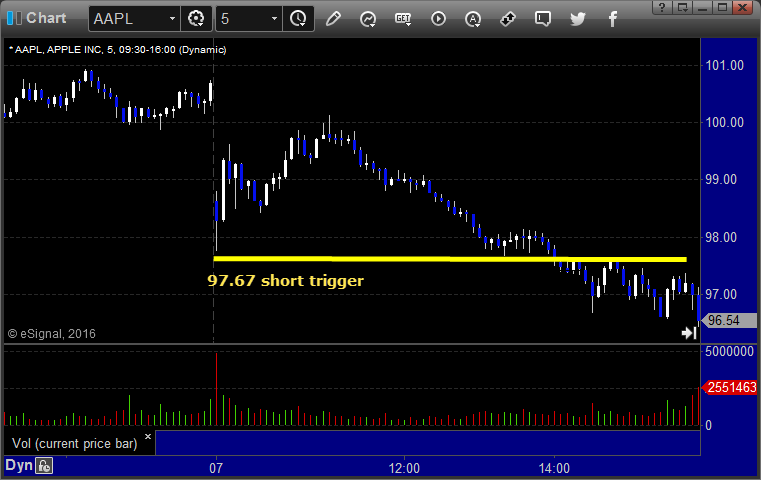The image size is (761, 480).
Task: Click the 97.00 price axis label
Action: coord(721,294)
